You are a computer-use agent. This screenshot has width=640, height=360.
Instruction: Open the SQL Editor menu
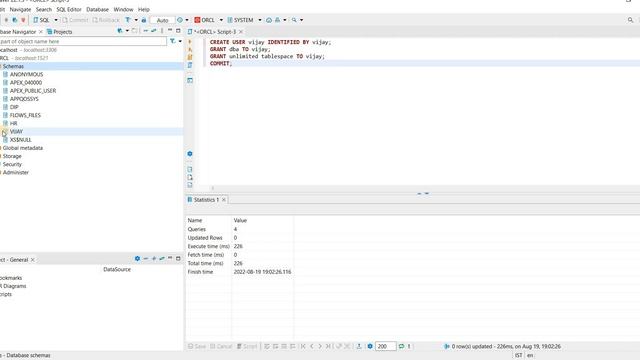click(x=69, y=9)
